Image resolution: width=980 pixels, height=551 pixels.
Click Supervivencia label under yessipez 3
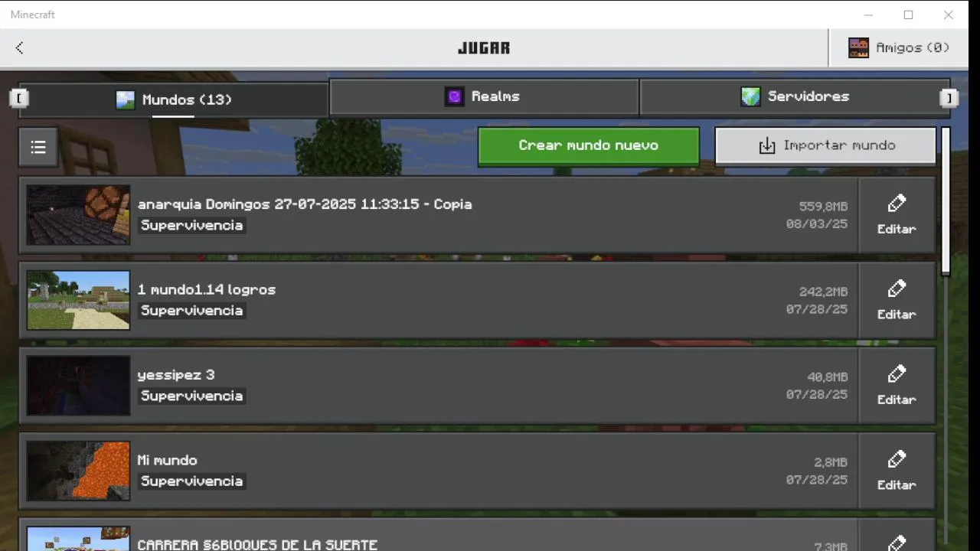(191, 396)
